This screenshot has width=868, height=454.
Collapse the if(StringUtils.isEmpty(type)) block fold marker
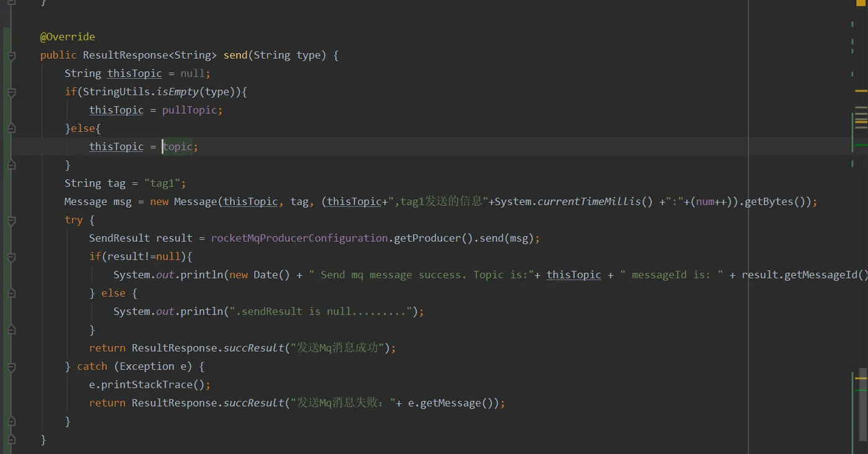[x=11, y=92]
